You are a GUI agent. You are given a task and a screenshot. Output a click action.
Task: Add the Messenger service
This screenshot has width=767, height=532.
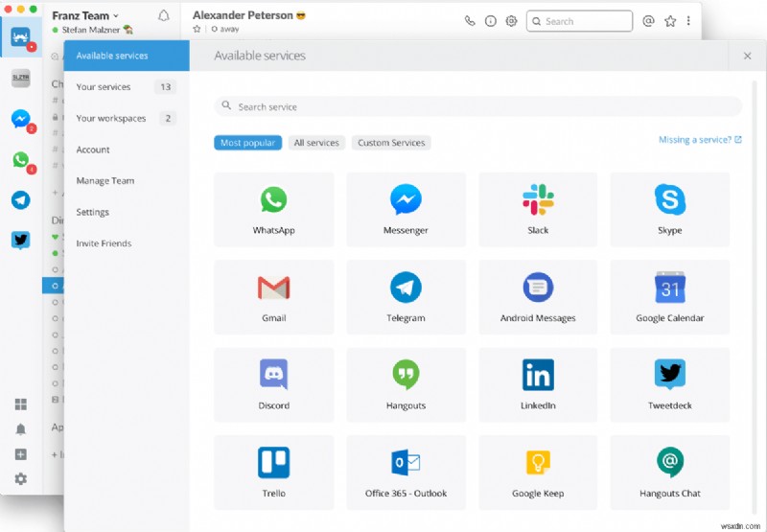point(406,209)
